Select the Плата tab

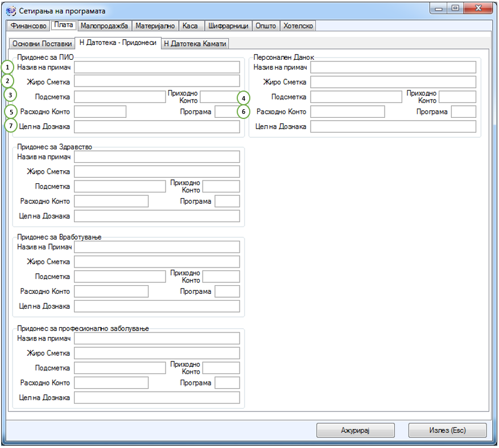(63, 25)
